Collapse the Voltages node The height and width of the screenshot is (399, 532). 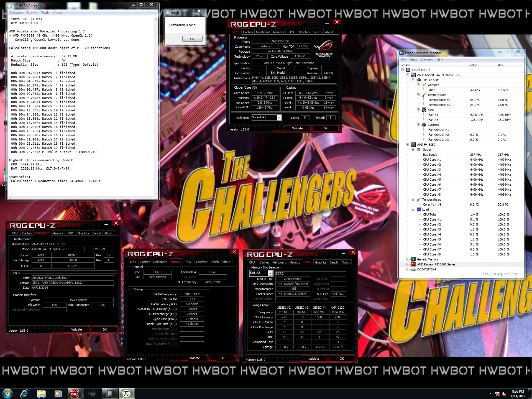[418, 85]
